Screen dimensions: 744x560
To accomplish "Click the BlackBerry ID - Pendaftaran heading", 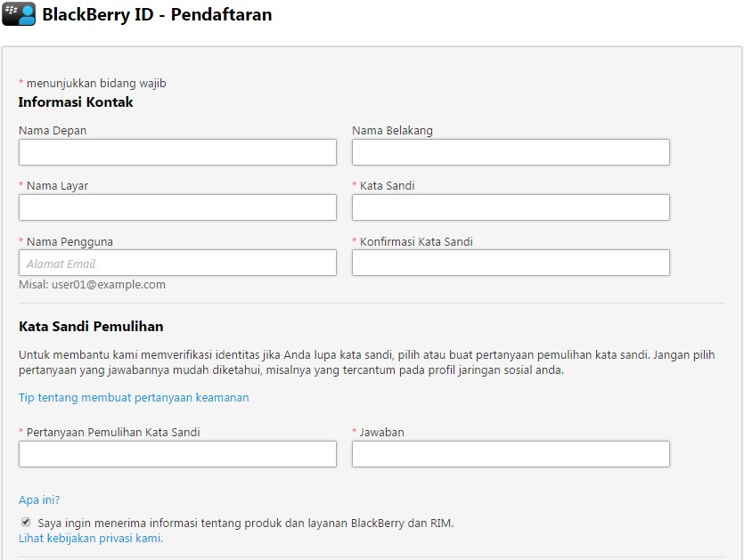I will 157,14.
